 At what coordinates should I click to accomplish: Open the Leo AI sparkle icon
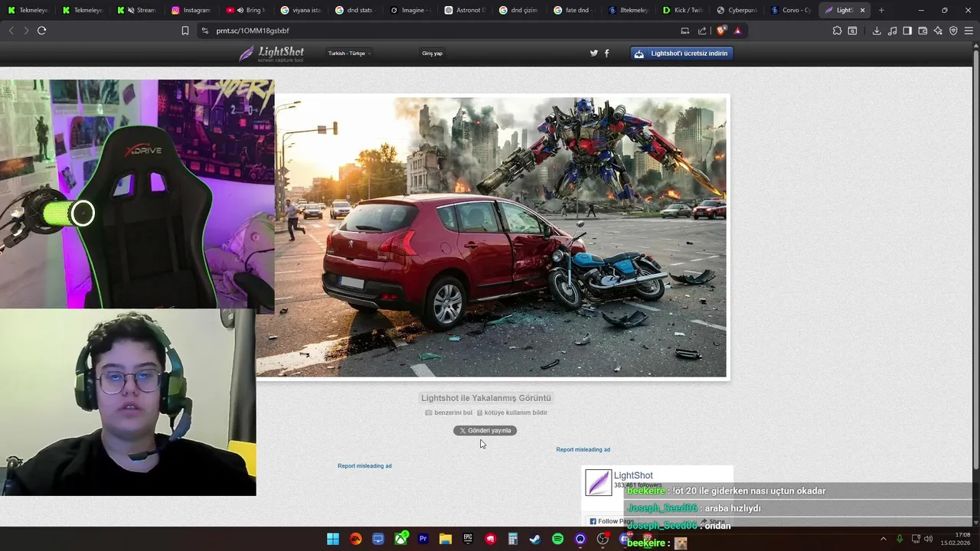[938, 31]
